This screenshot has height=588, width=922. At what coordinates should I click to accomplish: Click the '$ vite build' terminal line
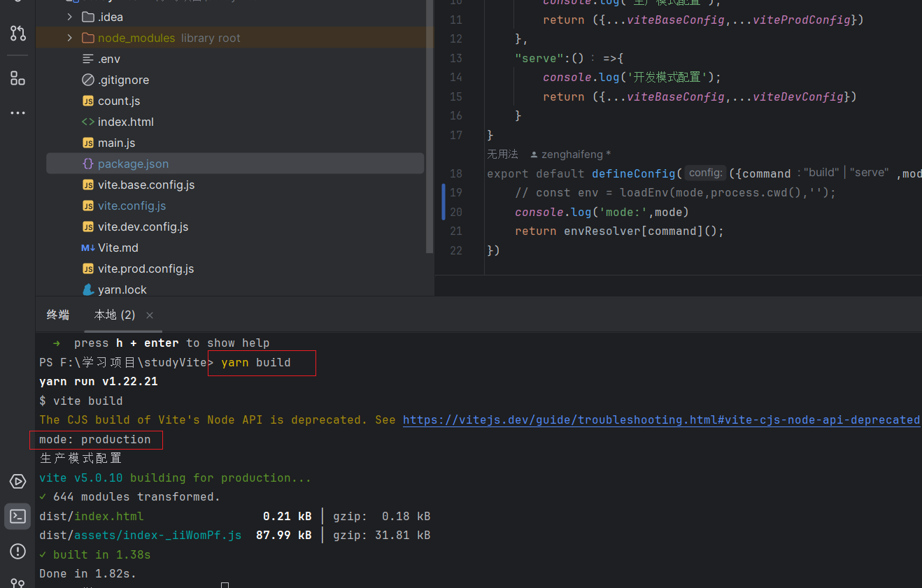tap(81, 401)
